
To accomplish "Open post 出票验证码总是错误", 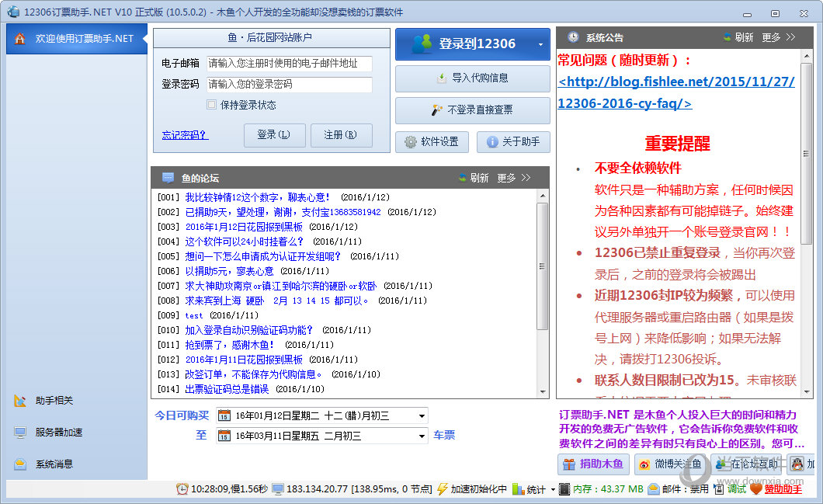I will [x=227, y=389].
